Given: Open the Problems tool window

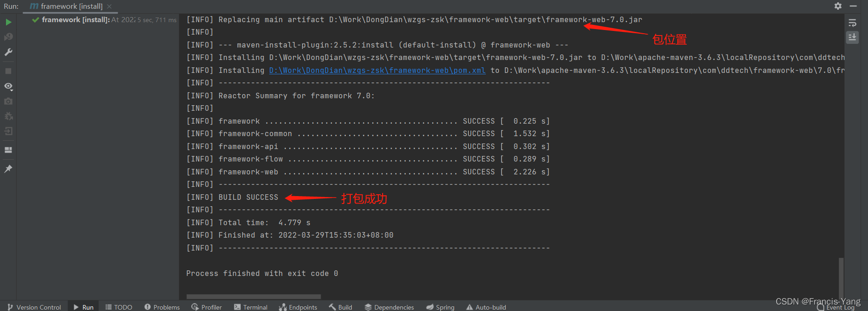Looking at the screenshot, I should tap(162, 307).
